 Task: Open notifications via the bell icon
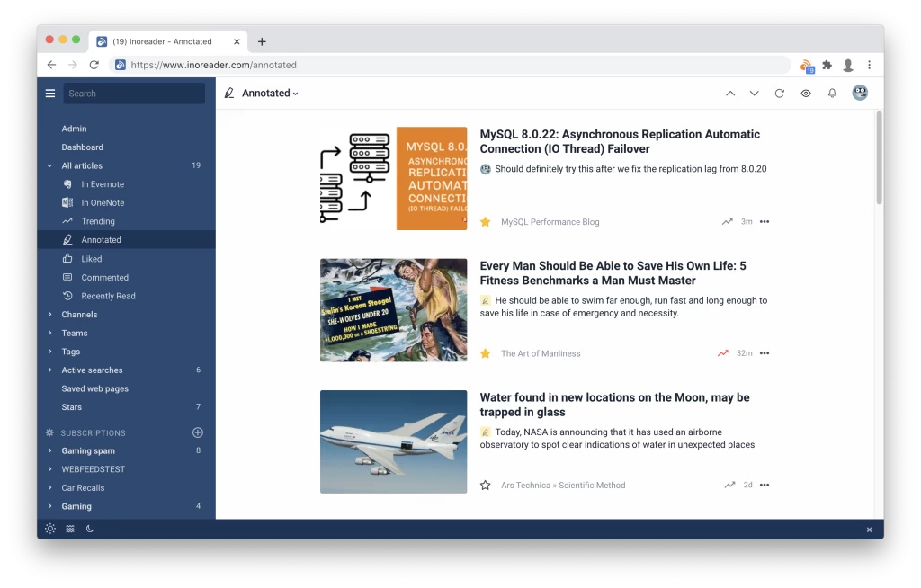(832, 93)
